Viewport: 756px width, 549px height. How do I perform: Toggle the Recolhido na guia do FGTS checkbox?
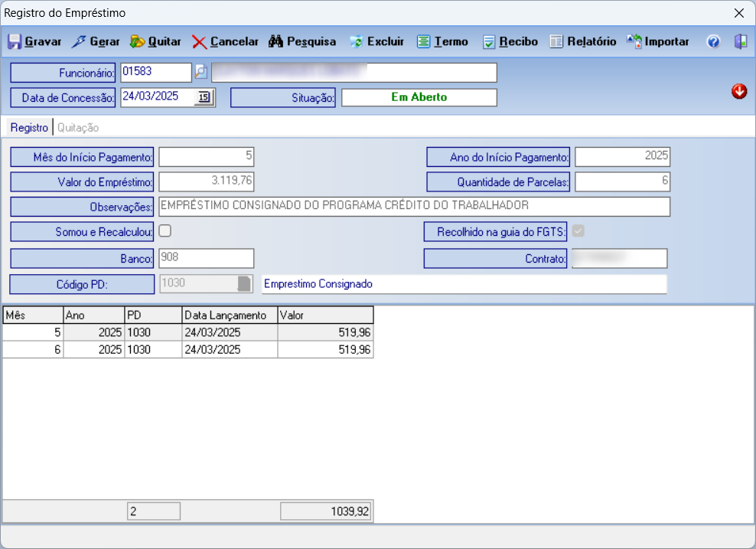[578, 230]
